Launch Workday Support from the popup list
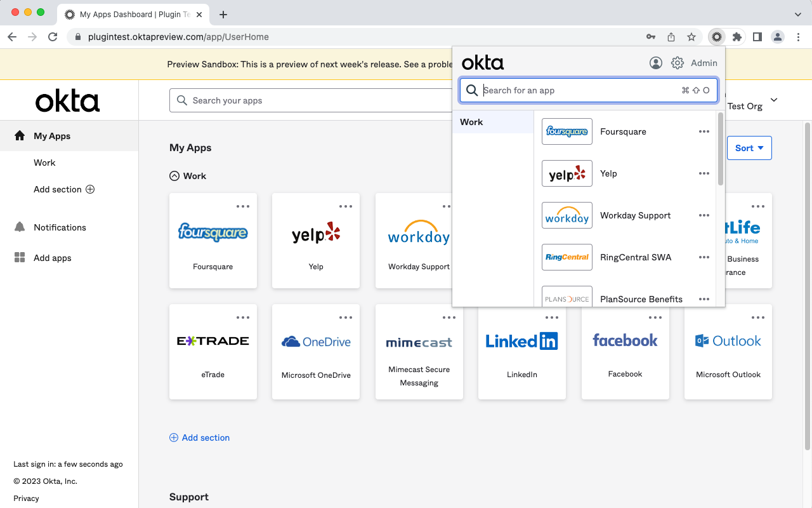Viewport: 812px width, 508px height. [635, 215]
